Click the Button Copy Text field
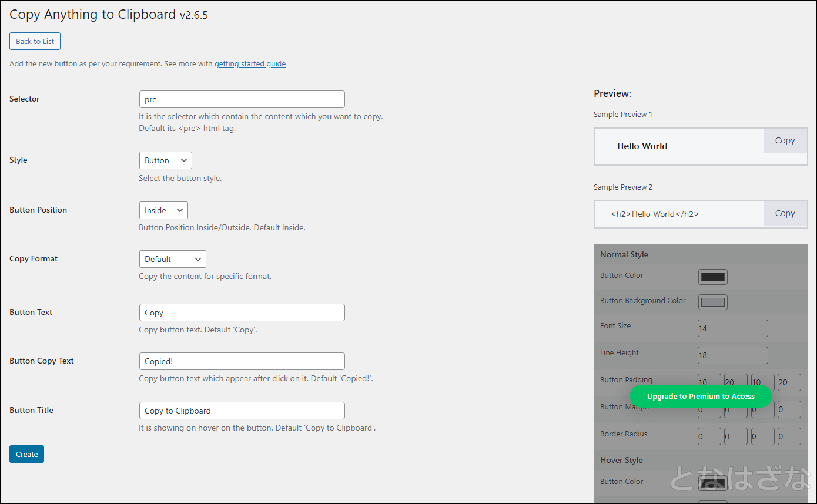The width and height of the screenshot is (817, 504). tap(242, 361)
